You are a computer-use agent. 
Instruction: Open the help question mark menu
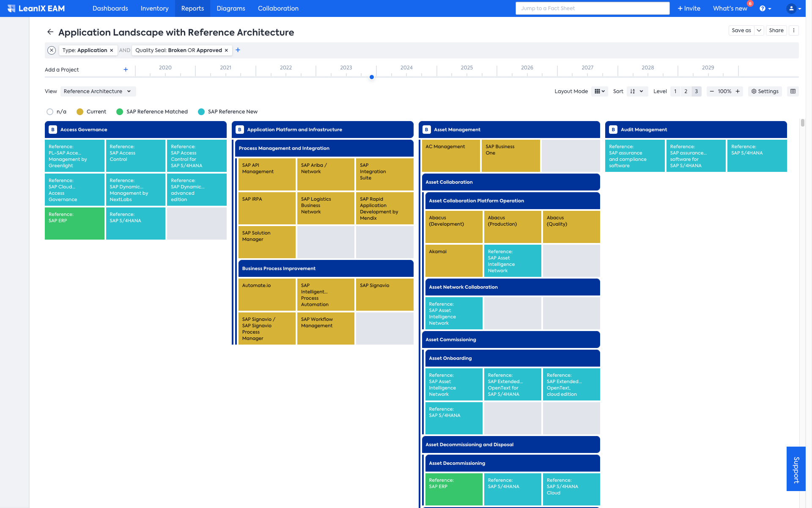[765, 8]
